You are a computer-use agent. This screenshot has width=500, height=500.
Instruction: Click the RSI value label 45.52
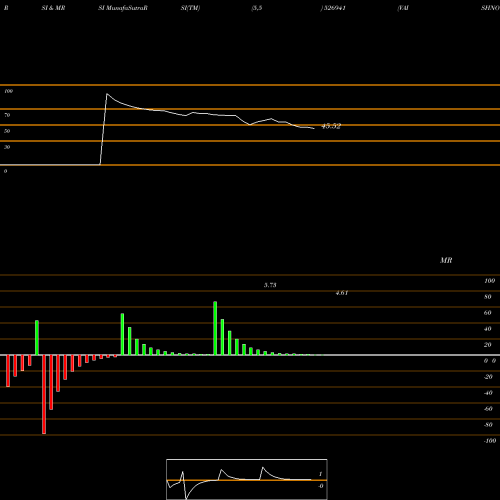331,126
